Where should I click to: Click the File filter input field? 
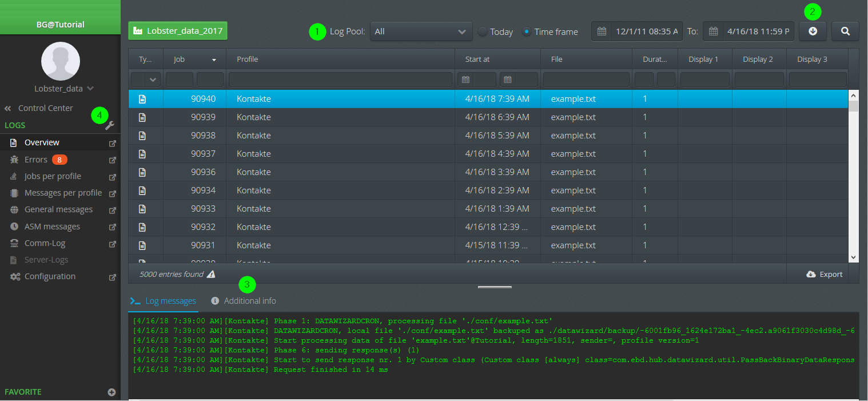tap(586, 80)
